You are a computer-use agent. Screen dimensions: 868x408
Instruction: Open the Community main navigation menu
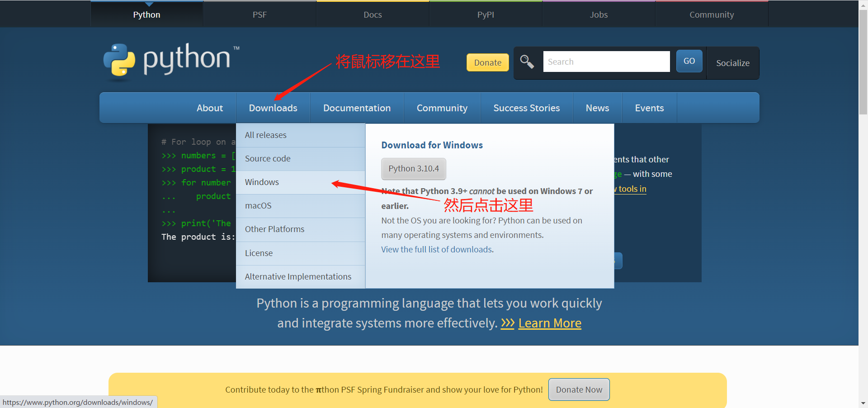[x=442, y=108]
